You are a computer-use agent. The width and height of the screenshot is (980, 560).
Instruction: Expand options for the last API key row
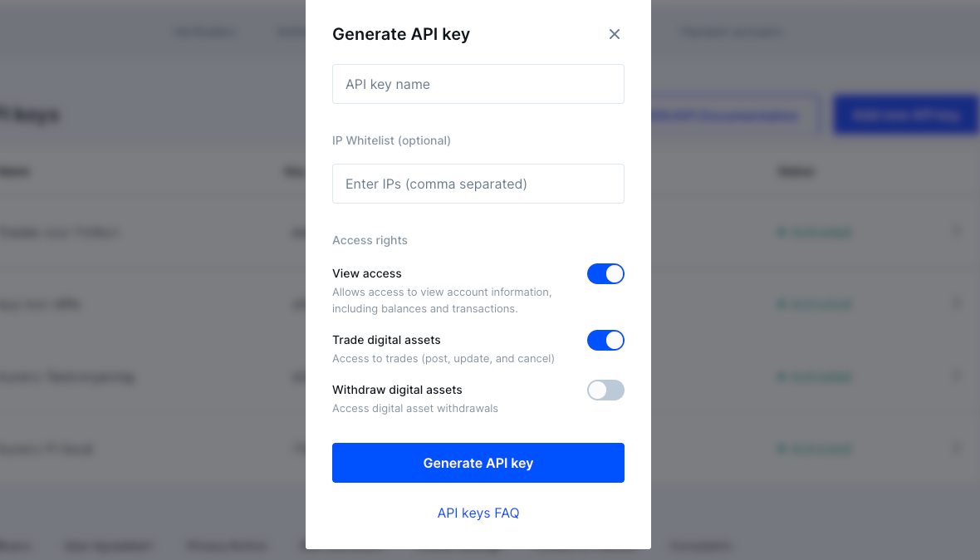(957, 448)
